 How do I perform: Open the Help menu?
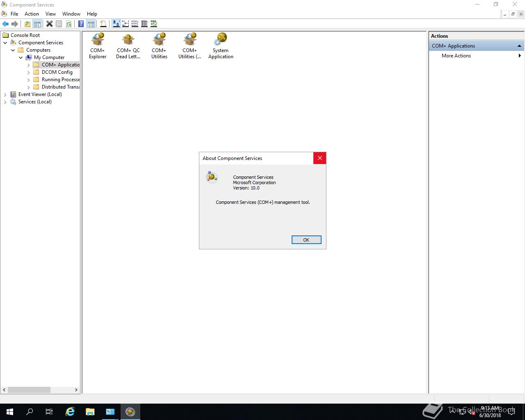click(92, 14)
